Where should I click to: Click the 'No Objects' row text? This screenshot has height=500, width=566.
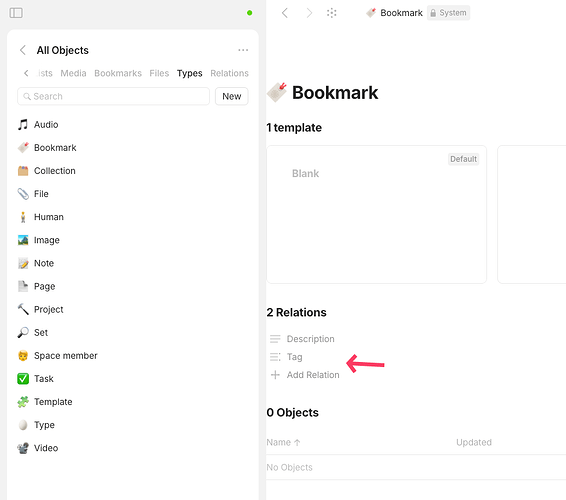coord(289,468)
